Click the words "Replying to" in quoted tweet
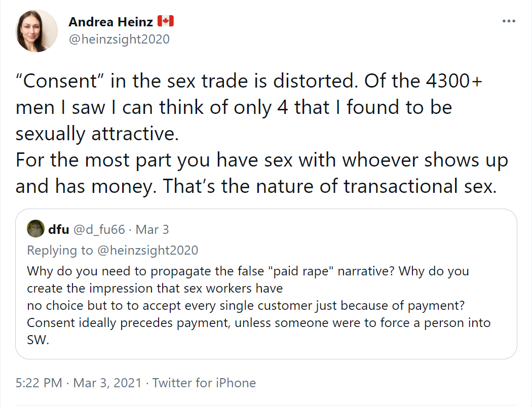 (60, 250)
